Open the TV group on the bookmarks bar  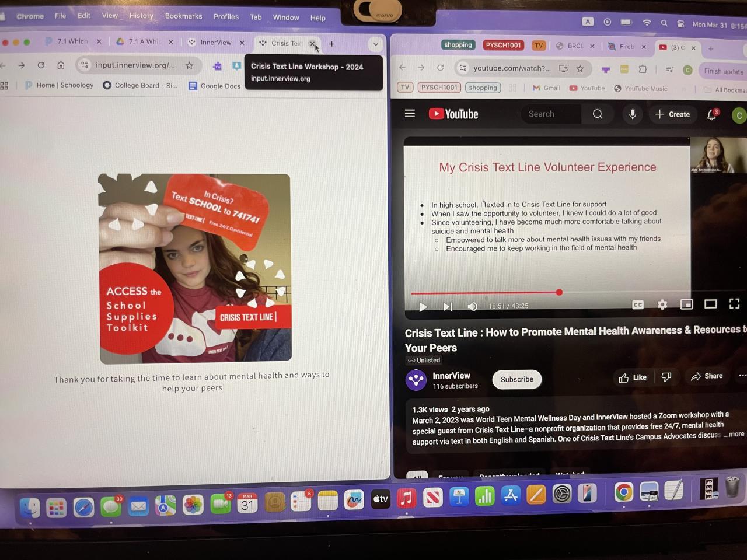coord(404,87)
